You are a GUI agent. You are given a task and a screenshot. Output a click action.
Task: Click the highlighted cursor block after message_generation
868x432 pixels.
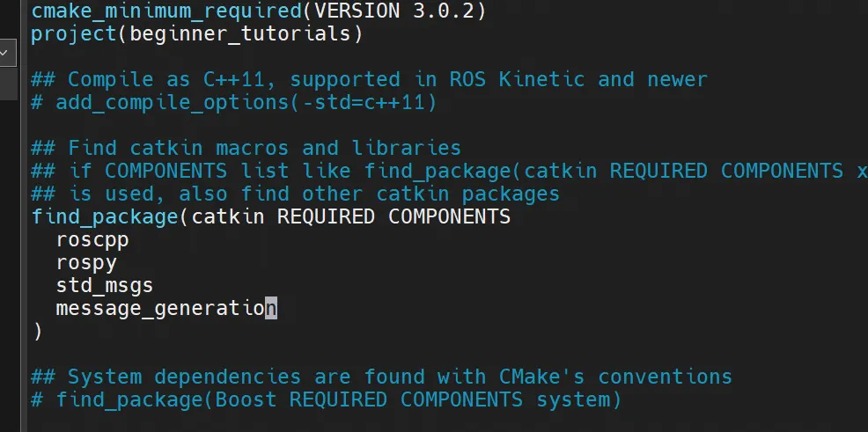pos(271,308)
